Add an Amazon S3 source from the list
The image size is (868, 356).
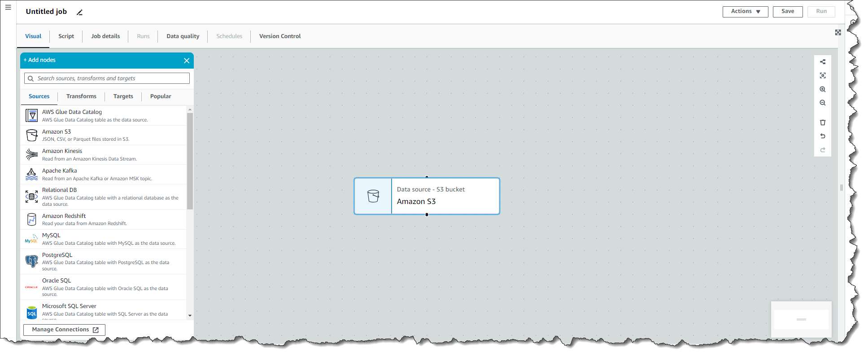(104, 135)
